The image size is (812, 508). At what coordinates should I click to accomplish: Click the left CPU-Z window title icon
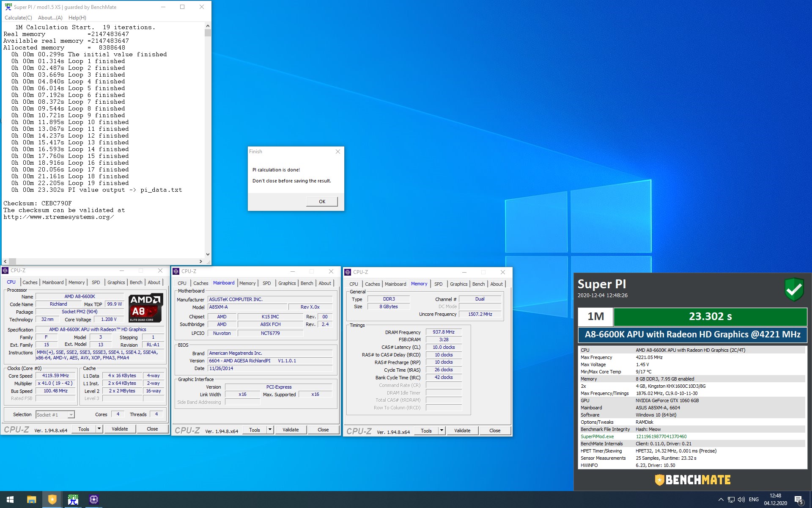(5, 271)
